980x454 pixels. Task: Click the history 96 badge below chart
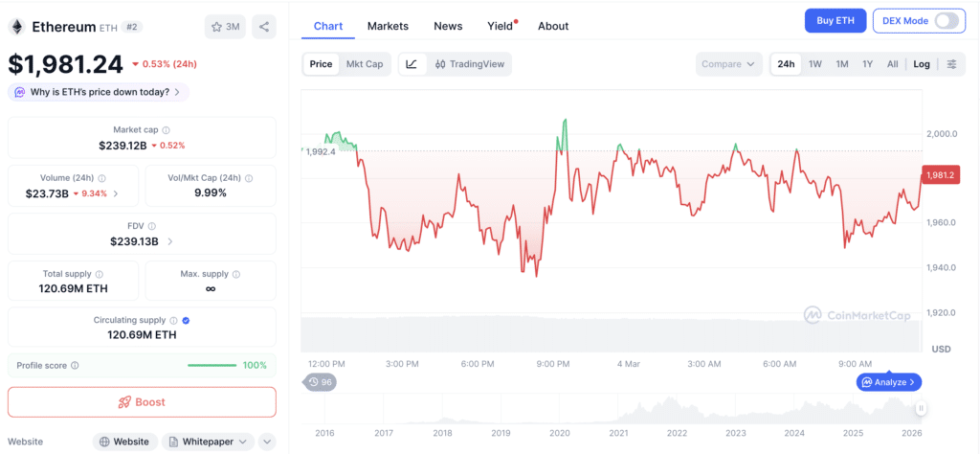320,382
